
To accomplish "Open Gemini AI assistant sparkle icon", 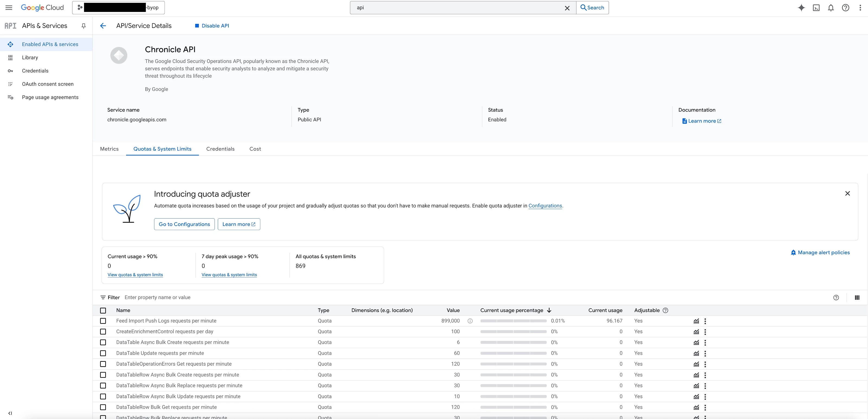I will point(801,8).
